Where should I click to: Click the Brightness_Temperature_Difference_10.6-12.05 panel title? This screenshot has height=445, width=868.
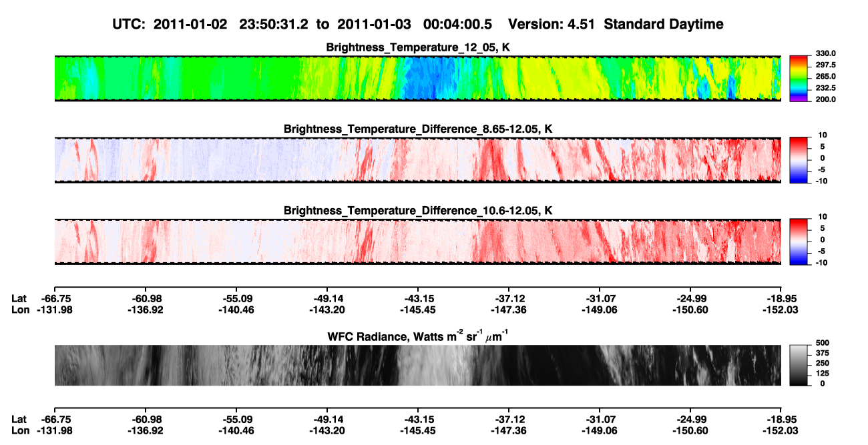tap(419, 210)
